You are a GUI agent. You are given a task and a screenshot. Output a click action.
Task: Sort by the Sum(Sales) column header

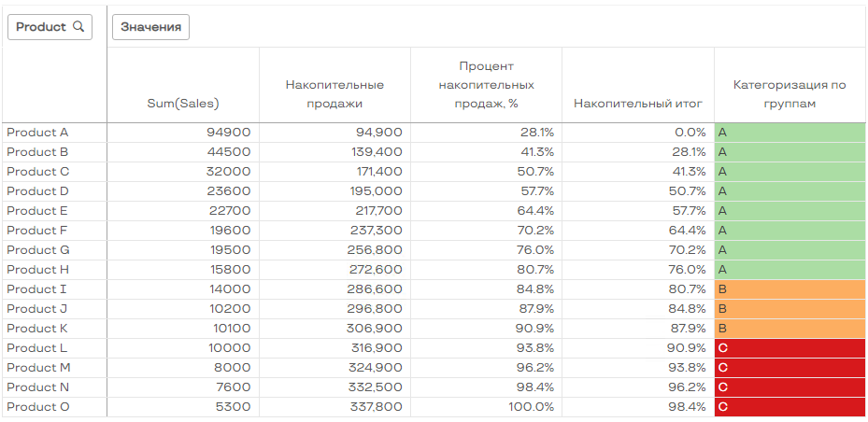[x=183, y=103]
